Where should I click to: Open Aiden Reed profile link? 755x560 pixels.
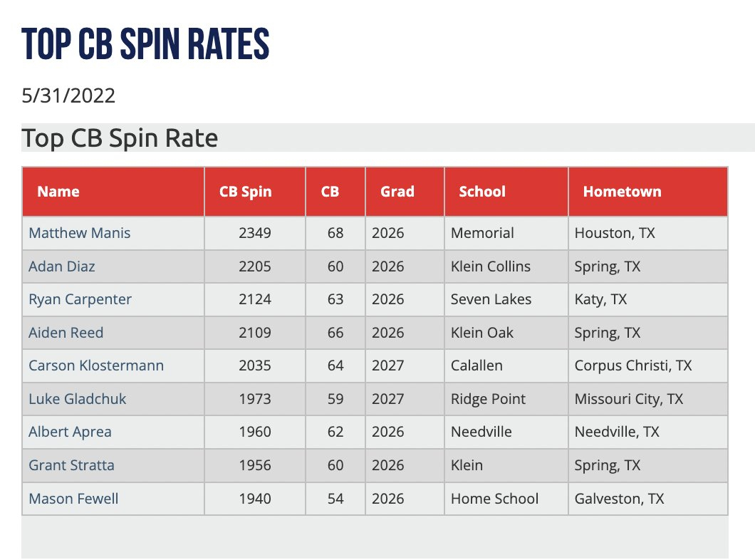pyautogui.click(x=66, y=333)
